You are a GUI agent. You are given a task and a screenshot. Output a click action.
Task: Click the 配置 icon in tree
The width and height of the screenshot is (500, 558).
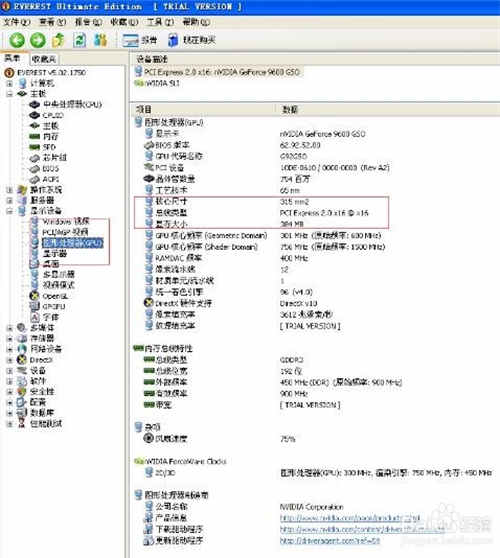click(22, 402)
